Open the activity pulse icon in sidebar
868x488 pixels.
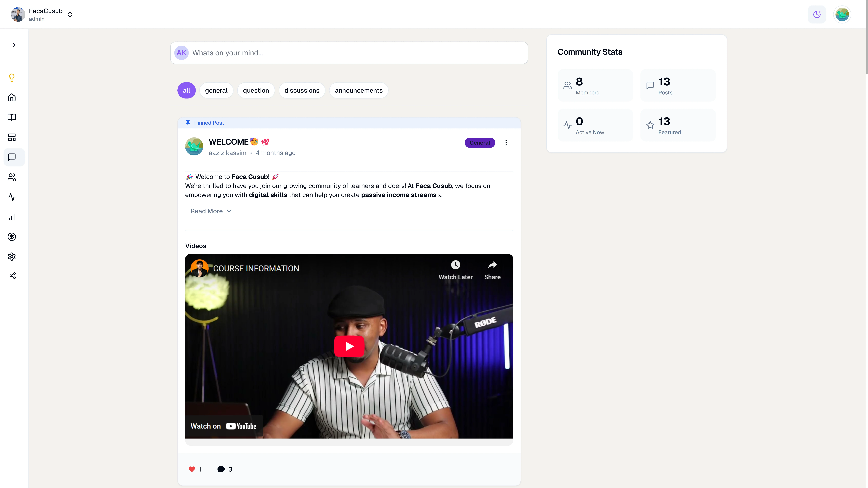pyautogui.click(x=12, y=197)
